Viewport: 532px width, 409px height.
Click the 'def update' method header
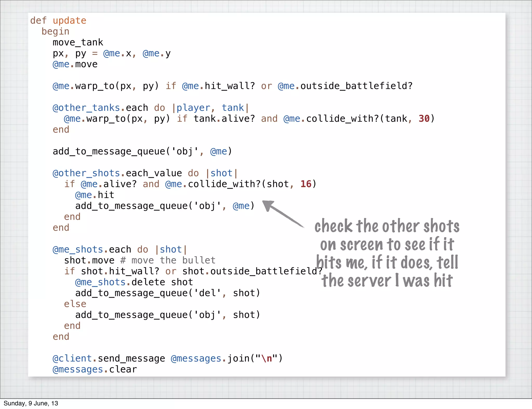pos(58,21)
